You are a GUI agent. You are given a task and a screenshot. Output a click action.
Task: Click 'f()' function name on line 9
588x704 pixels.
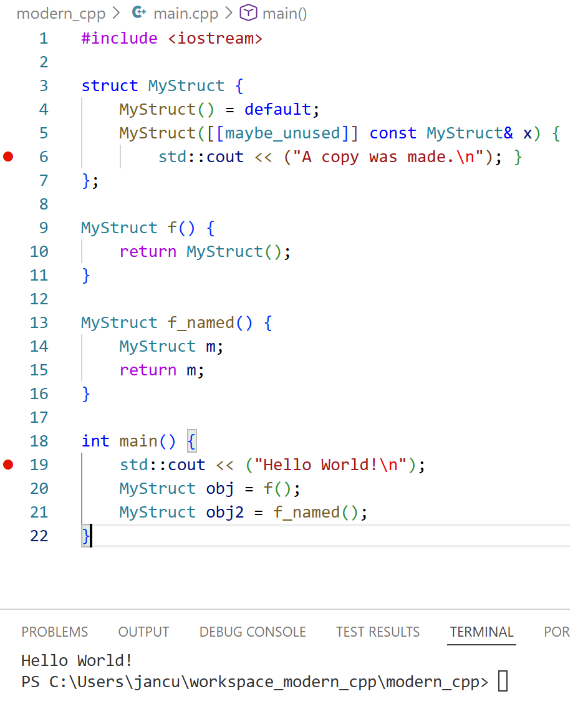[x=181, y=228]
